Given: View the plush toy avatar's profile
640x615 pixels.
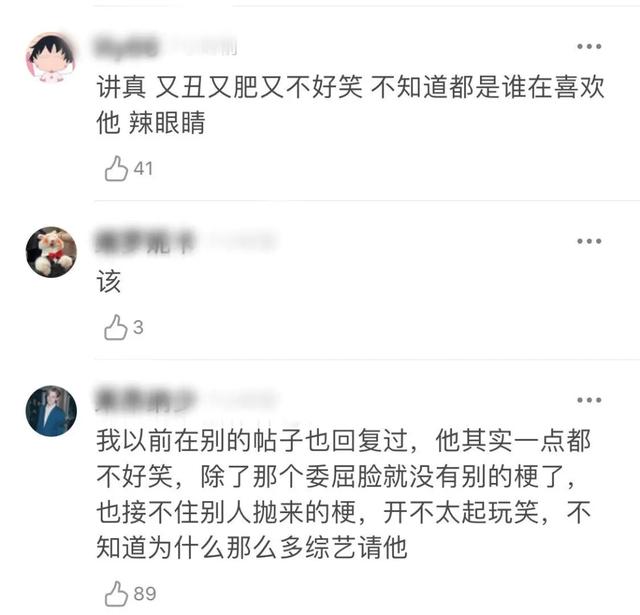Looking at the screenshot, I should pyautogui.click(x=51, y=252).
